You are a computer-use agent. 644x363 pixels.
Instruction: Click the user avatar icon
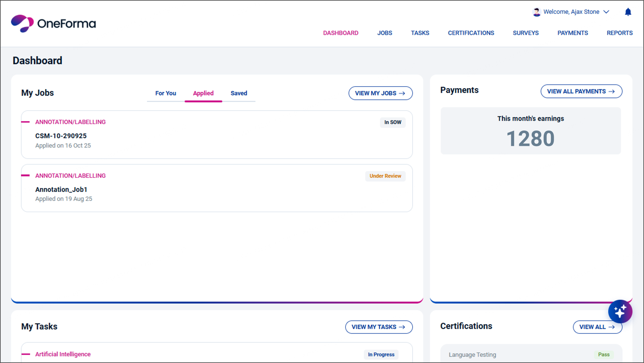537,12
